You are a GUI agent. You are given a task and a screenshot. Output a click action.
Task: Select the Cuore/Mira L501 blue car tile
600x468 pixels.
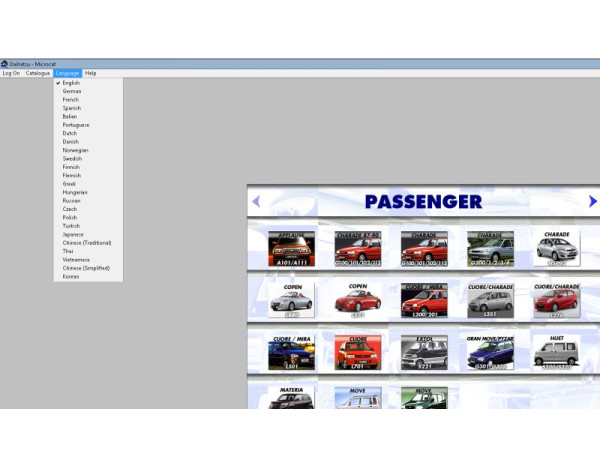pos(291,353)
